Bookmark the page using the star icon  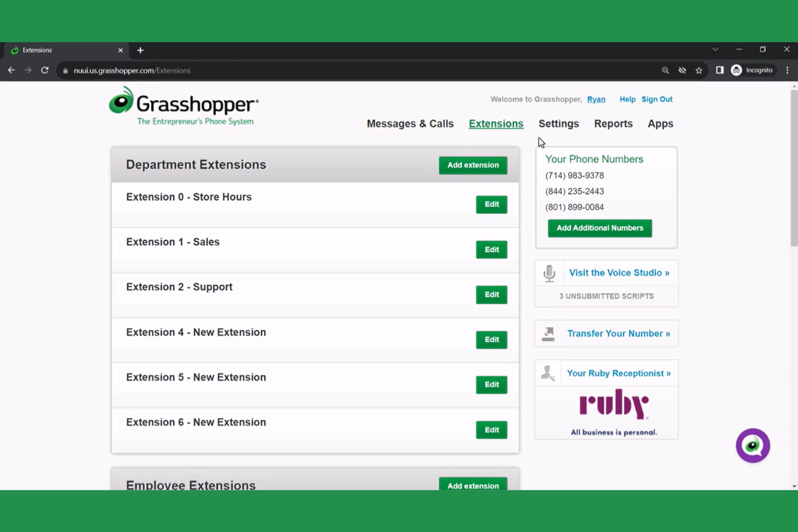699,70
